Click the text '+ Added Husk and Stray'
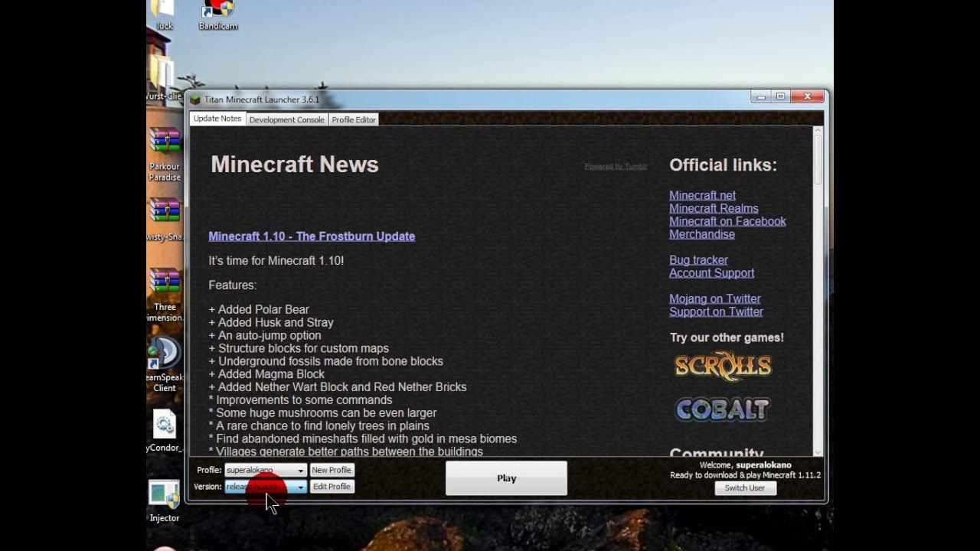 pos(271,323)
